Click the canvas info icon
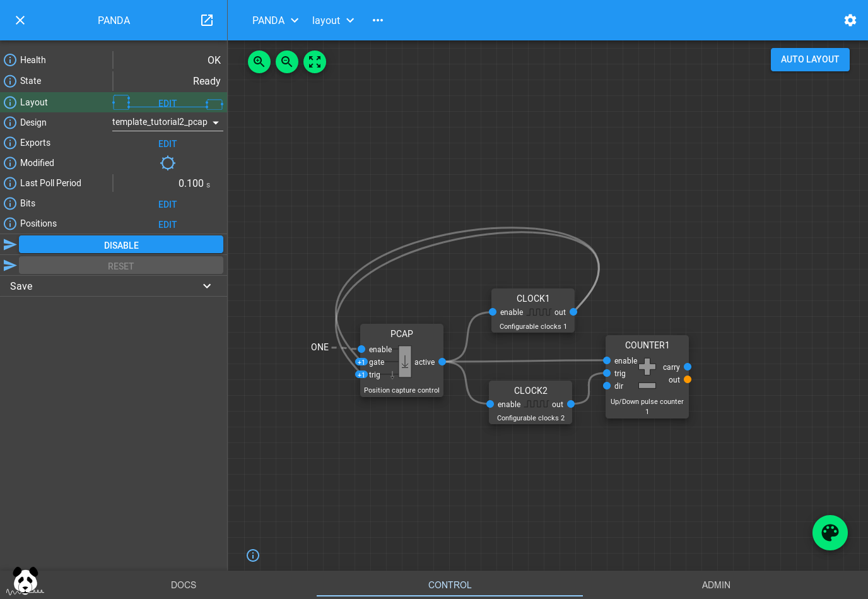Screen dimensions: 868x599 pyautogui.click(x=253, y=555)
